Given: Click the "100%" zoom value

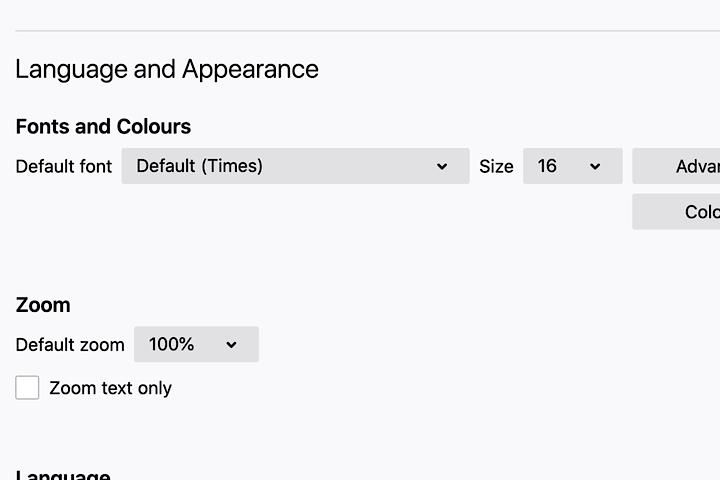Looking at the screenshot, I should [171, 344].
